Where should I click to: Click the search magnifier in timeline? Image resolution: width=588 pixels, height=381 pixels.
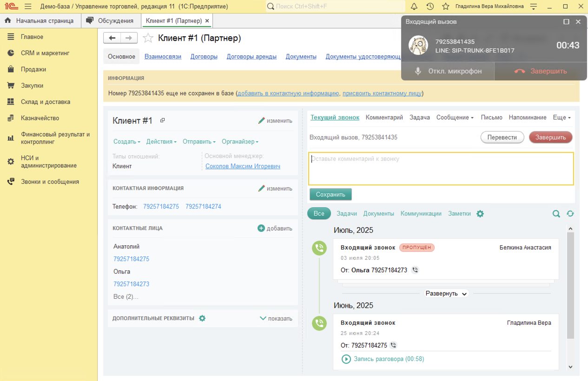point(556,214)
